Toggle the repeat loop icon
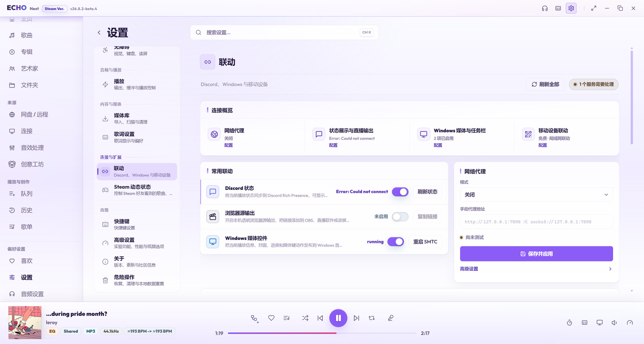The image size is (644, 344). (372, 318)
